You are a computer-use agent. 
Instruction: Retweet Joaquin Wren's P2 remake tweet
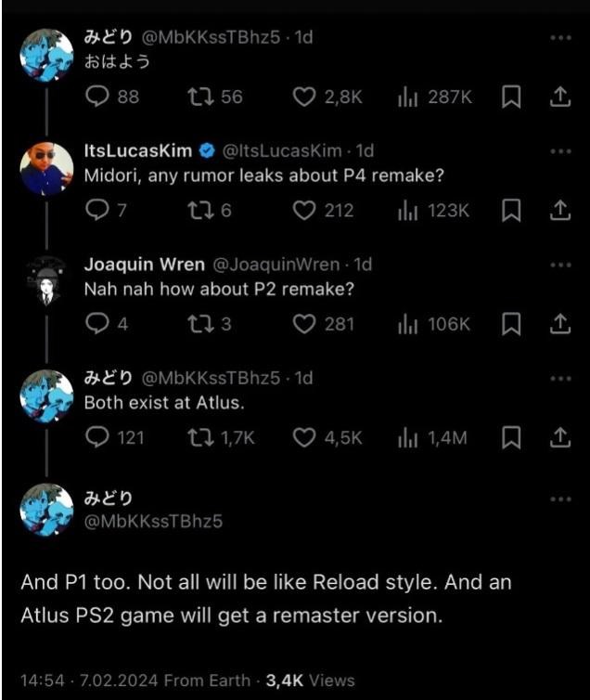(199, 324)
